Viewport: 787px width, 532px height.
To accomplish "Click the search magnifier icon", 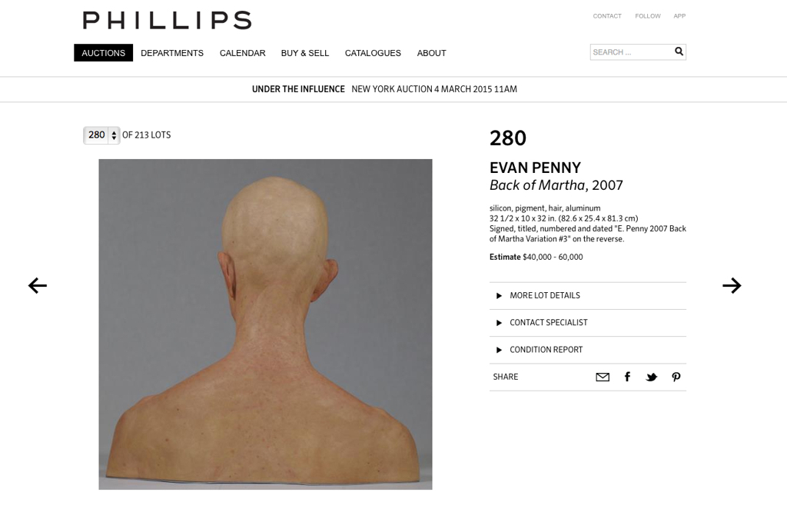I will pyautogui.click(x=679, y=52).
